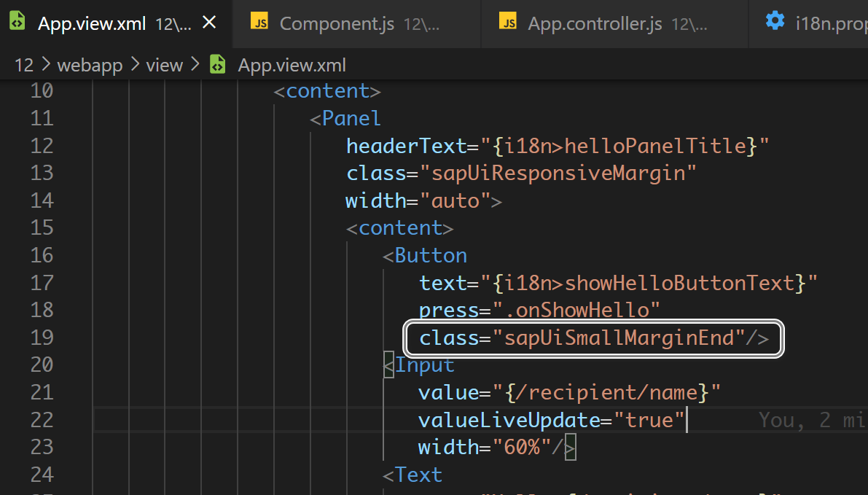Close the App.view.xml tab
868x495 pixels.
(209, 22)
